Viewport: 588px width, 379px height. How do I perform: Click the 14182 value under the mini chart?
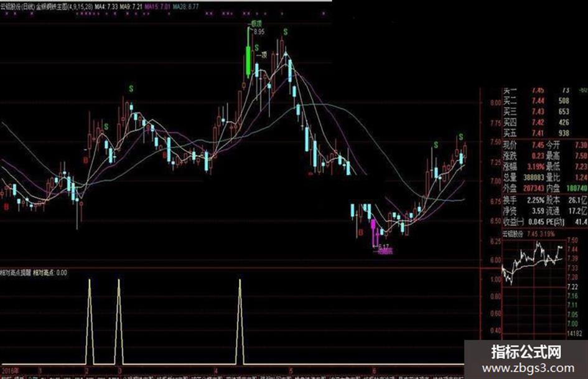pos(574,333)
